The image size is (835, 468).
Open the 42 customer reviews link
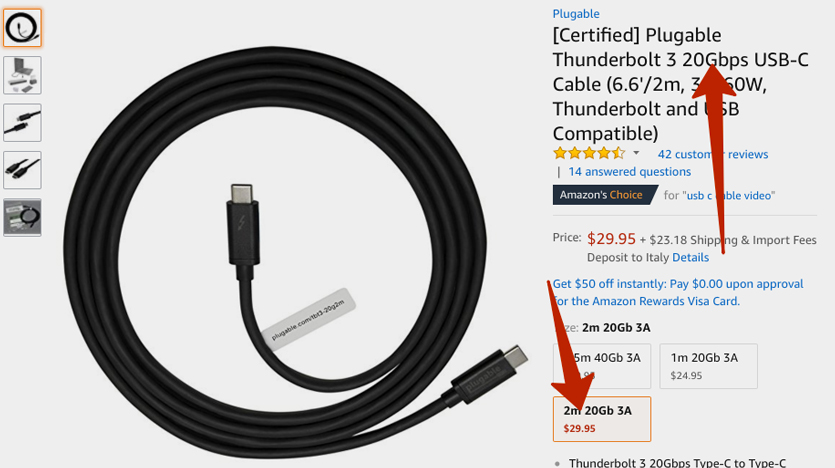713,154
